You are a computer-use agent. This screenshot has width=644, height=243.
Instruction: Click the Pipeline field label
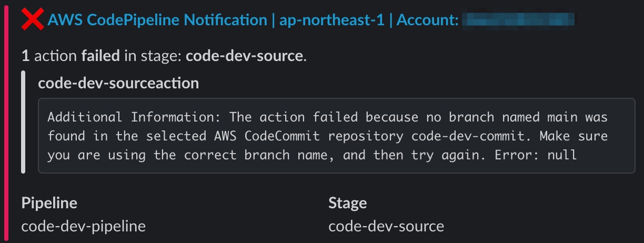click(x=49, y=203)
